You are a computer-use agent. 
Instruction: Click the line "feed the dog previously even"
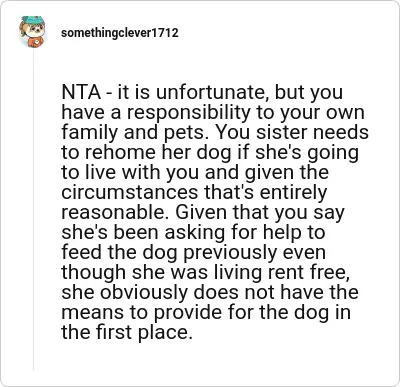(x=194, y=253)
